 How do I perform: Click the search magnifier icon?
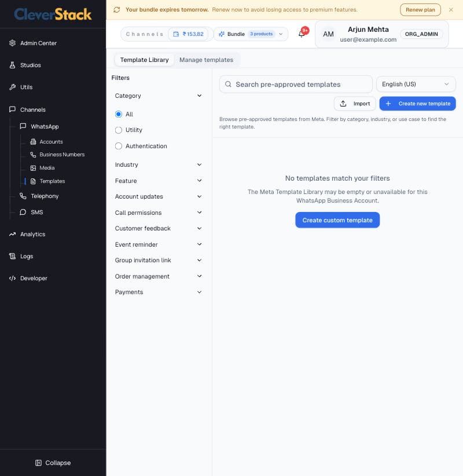pyautogui.click(x=228, y=84)
